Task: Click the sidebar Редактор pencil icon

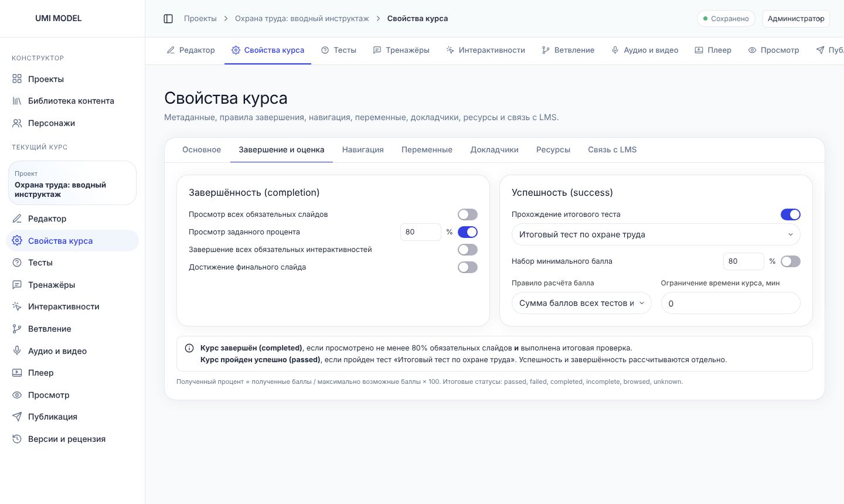Action: click(17, 219)
